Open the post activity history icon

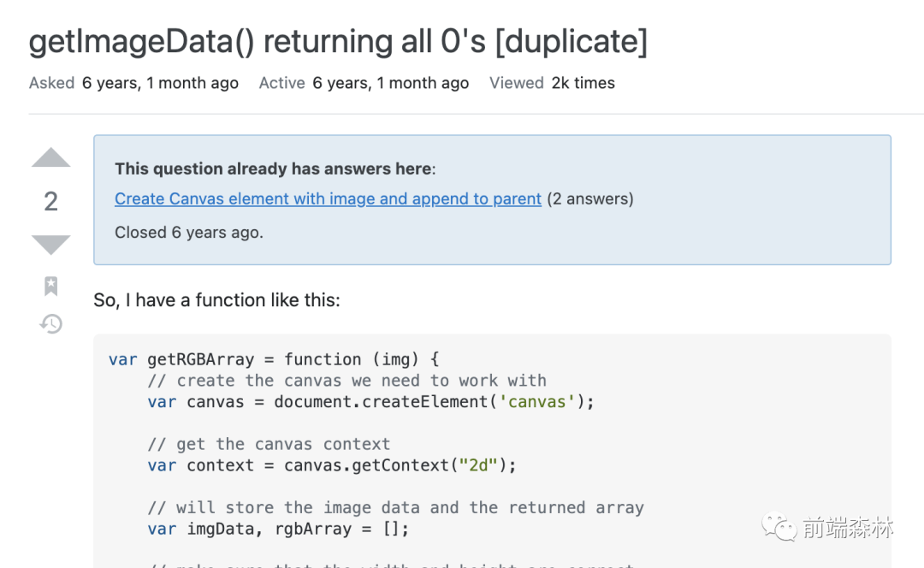tap(51, 324)
